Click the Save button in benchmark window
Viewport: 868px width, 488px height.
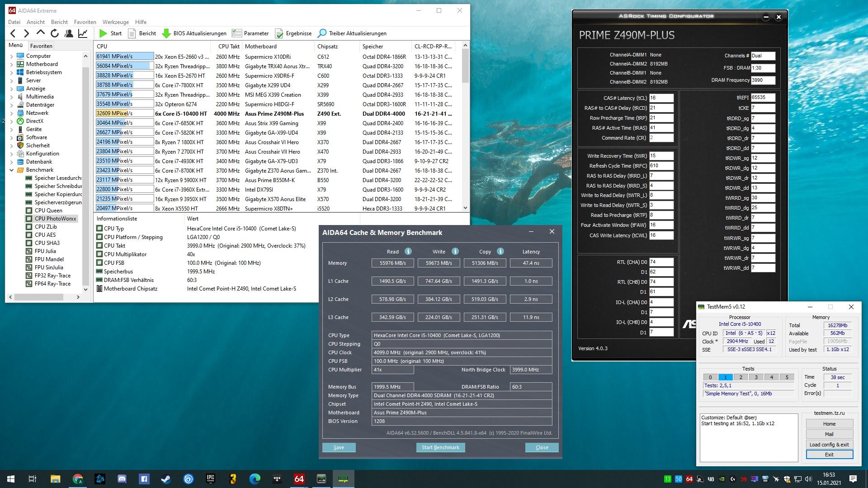pyautogui.click(x=339, y=447)
